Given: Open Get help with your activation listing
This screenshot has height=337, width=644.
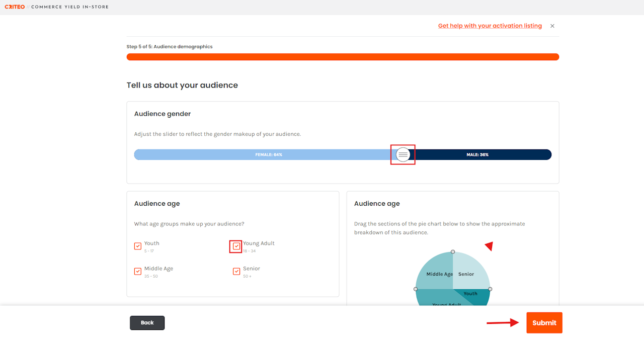Looking at the screenshot, I should (490, 26).
